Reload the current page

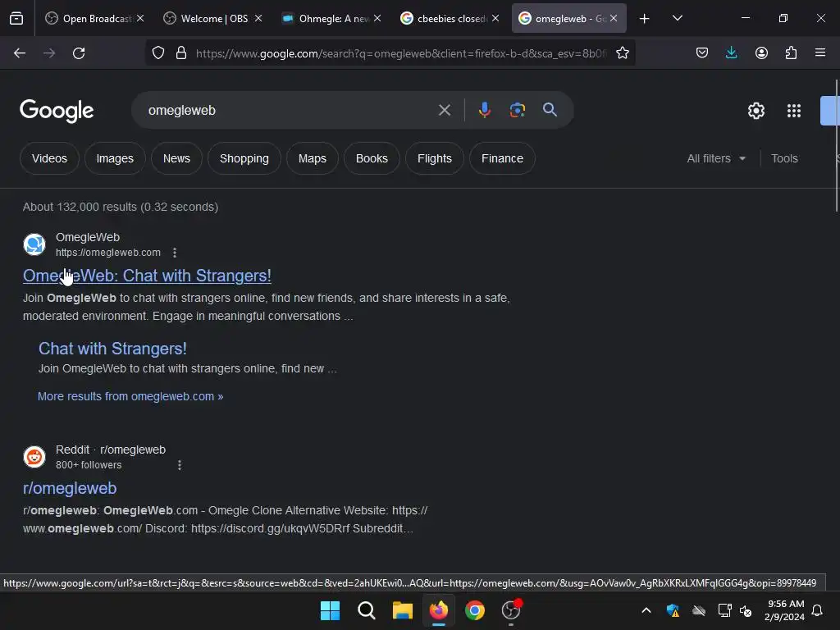[79, 53]
